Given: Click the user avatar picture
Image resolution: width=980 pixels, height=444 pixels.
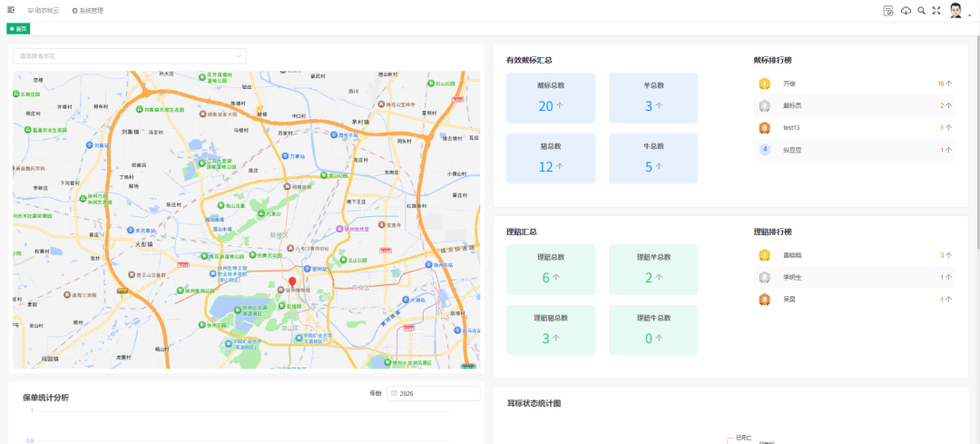Looking at the screenshot, I should 956,10.
